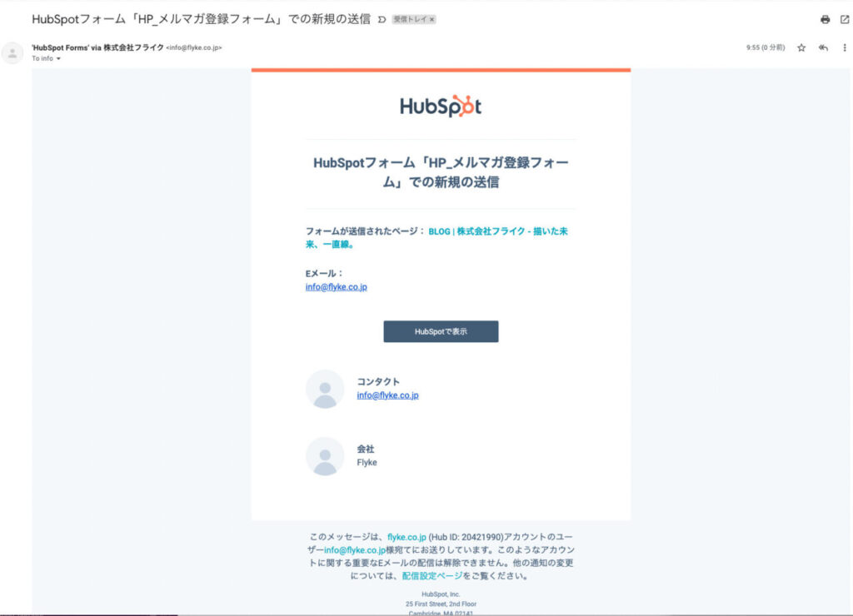Image resolution: width=853 pixels, height=616 pixels.
Task: Star this HubSpot Forms email
Action: click(801, 47)
